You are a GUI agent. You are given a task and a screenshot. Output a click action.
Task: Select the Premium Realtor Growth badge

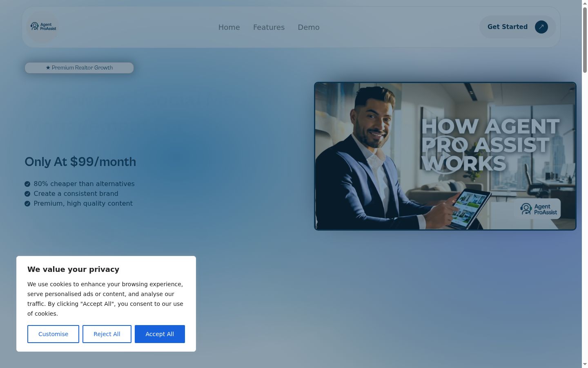(79, 68)
